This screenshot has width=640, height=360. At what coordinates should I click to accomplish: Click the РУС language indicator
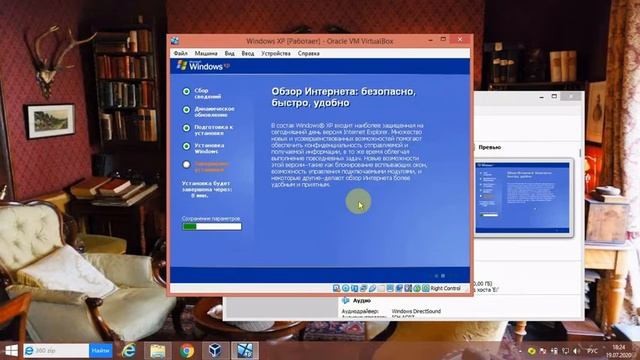(592, 351)
